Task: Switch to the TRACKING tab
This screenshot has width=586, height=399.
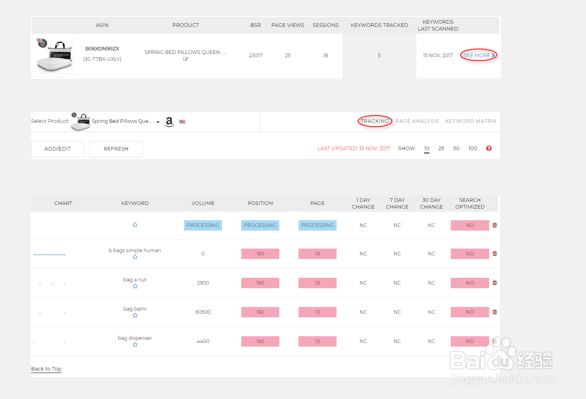Action: pos(375,121)
